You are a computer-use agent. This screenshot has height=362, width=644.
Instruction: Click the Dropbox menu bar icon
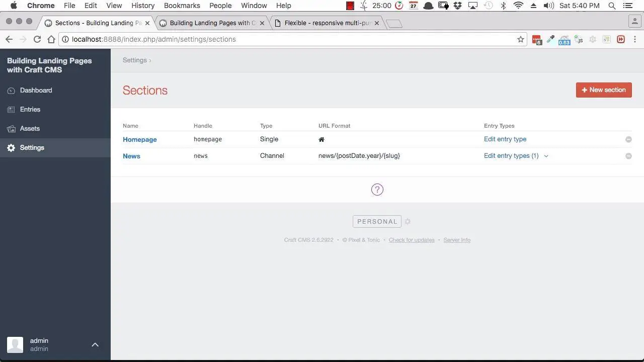(457, 6)
